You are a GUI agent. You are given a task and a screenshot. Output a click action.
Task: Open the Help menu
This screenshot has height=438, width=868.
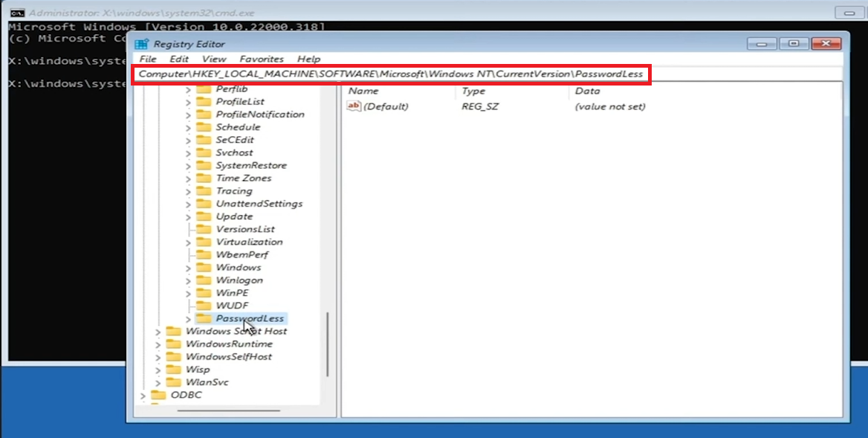(309, 59)
